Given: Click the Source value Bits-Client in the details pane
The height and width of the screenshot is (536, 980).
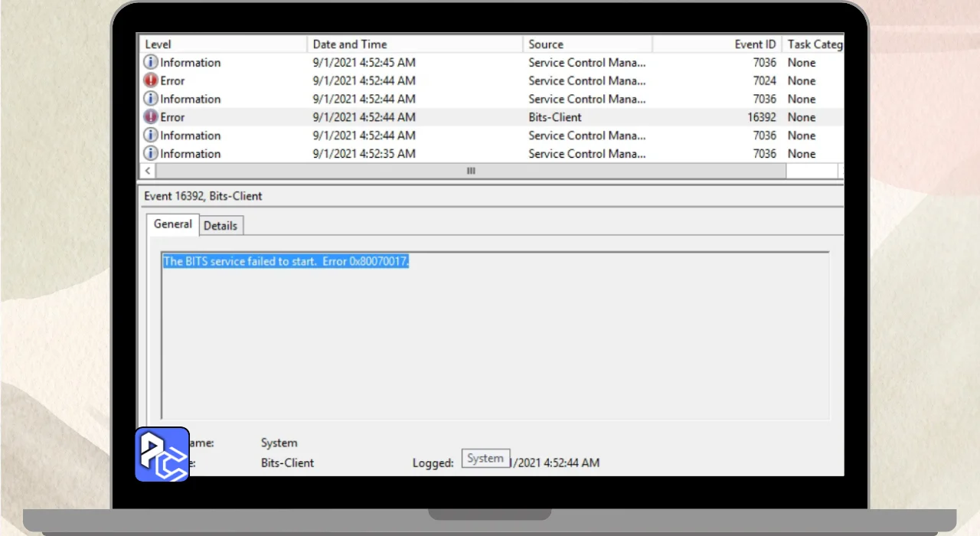Looking at the screenshot, I should [287, 462].
